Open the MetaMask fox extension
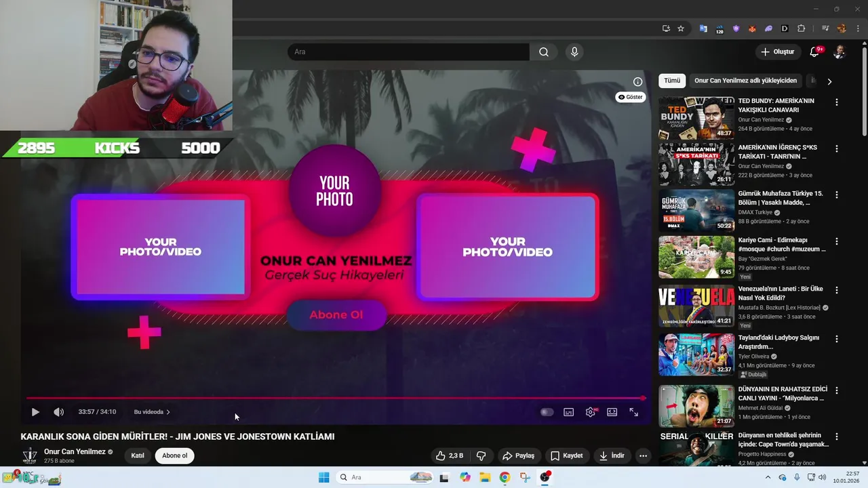 [x=752, y=28]
